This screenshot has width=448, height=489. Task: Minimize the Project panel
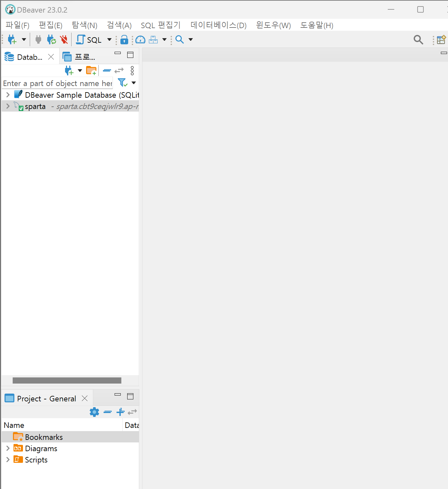pos(118,394)
